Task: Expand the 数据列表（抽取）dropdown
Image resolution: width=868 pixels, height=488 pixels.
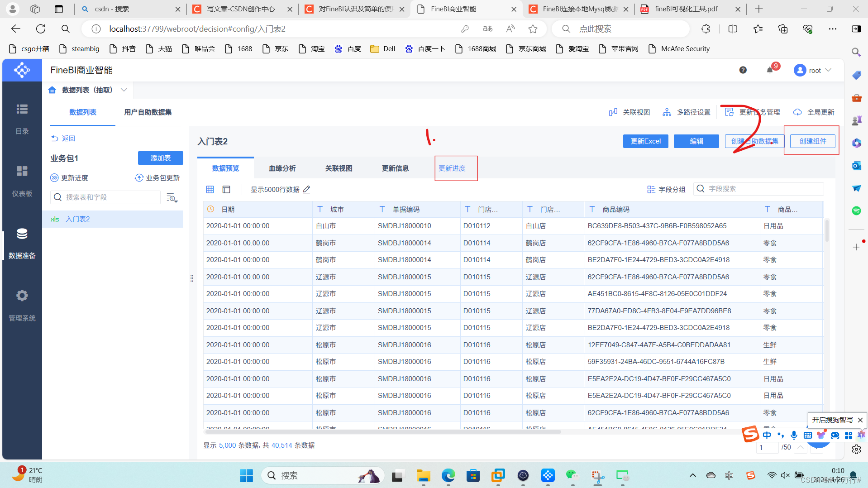Action: point(124,90)
